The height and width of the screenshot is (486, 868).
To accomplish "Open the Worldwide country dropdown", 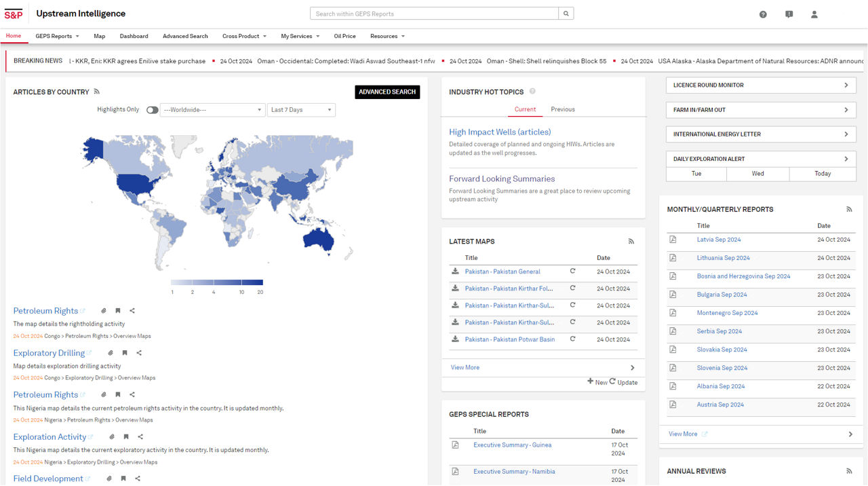I will click(212, 110).
